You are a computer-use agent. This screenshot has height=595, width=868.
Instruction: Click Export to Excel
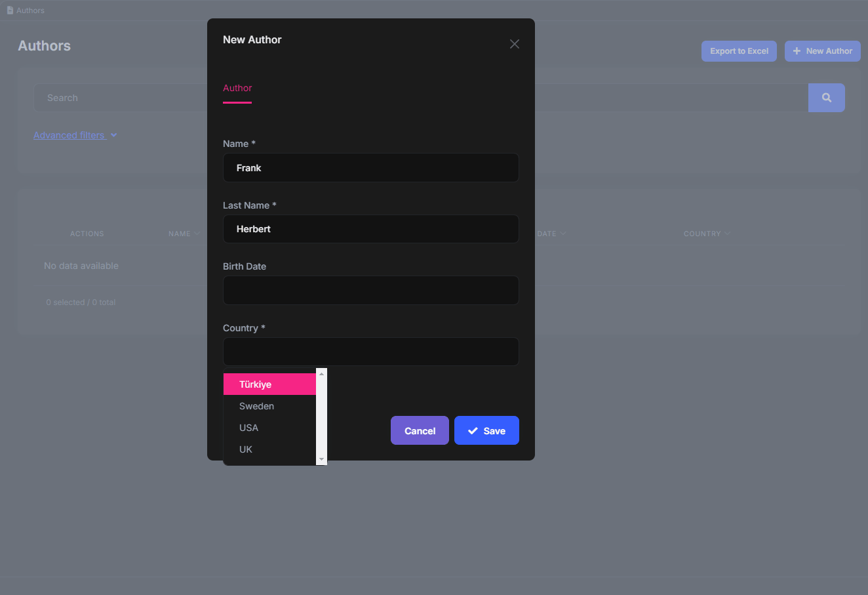(739, 51)
